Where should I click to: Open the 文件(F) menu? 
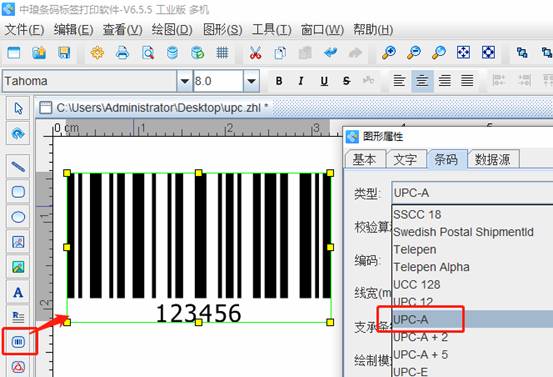coord(24,30)
